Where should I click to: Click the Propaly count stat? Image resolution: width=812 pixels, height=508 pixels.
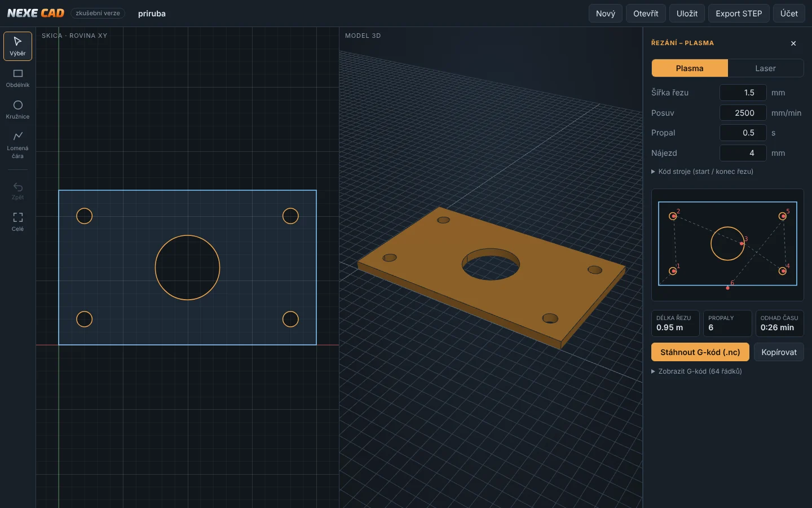coord(727,323)
